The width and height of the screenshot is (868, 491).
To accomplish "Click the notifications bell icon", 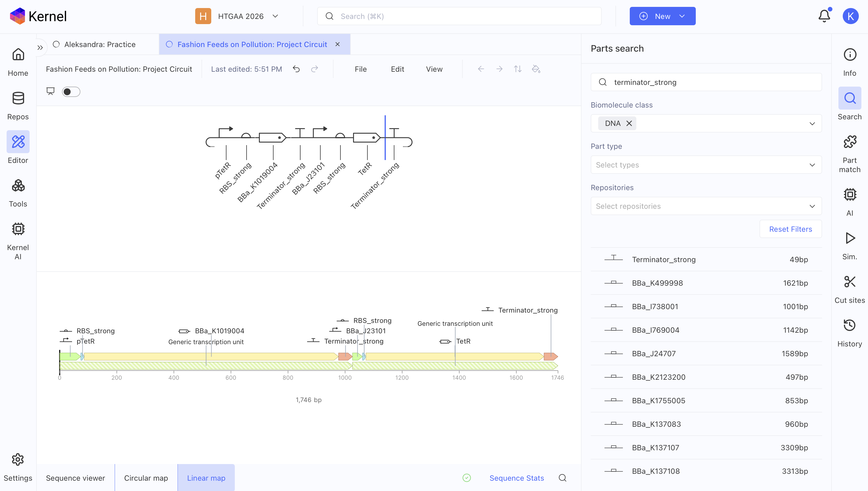I will [824, 16].
